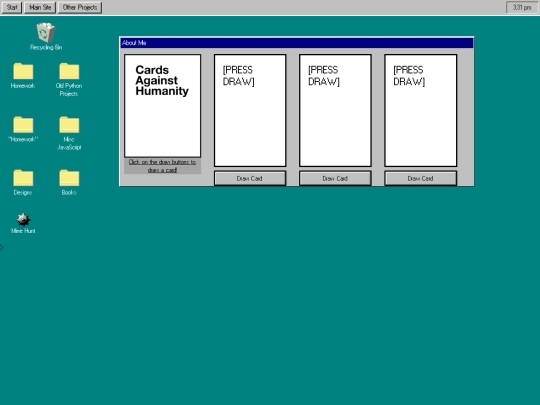Screen dimensions: 540x405
Task: Check the clock in the taskbar
Action: [522, 7]
